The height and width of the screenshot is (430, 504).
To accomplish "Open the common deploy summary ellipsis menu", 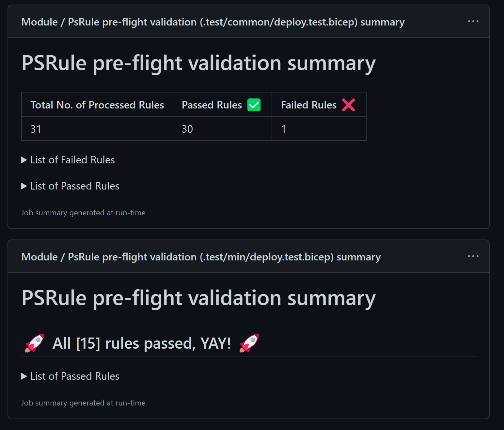I will click(x=473, y=22).
